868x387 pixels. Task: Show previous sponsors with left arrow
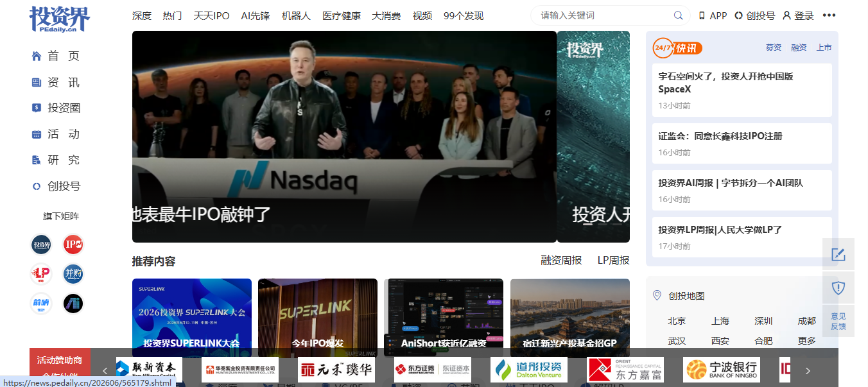point(105,370)
